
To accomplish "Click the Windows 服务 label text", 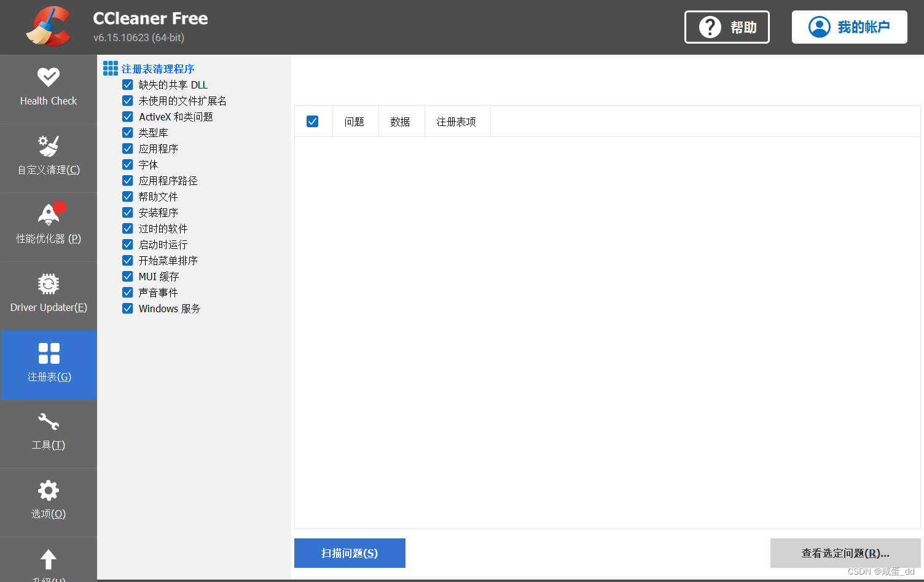I will tap(170, 309).
